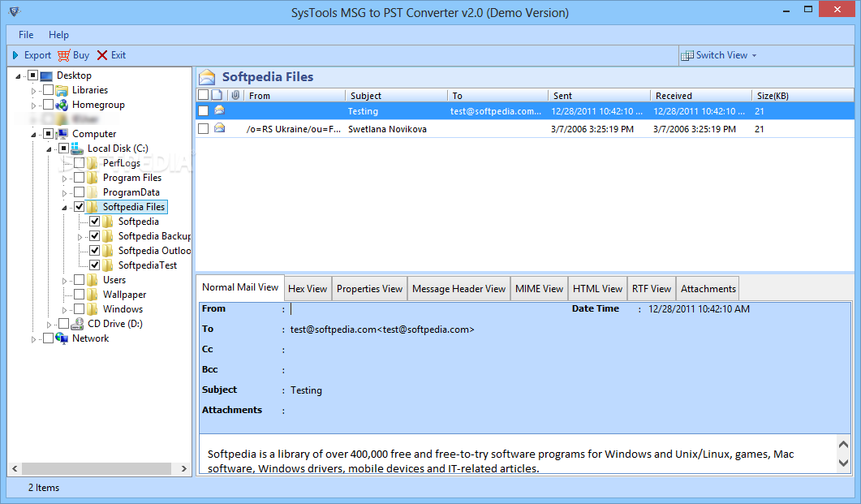Screen dimensions: 861x504
Task: Check the Network checkbox in tree
Action: click(x=49, y=338)
